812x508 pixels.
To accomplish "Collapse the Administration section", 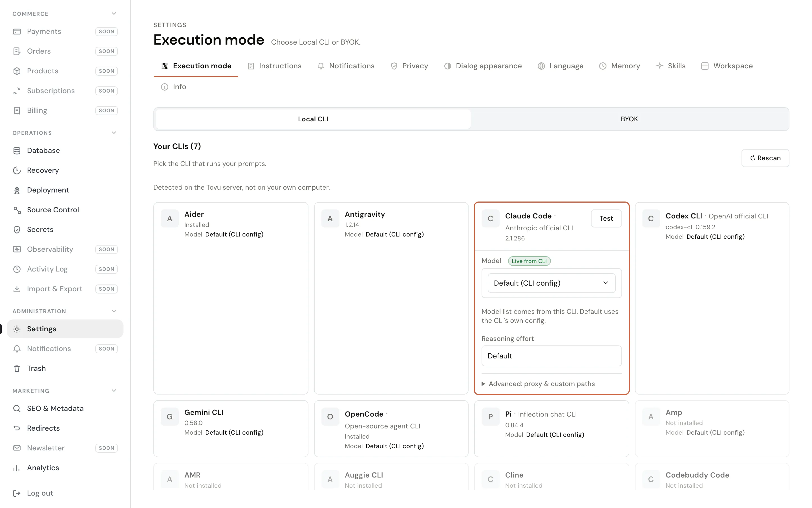I will [x=114, y=311].
